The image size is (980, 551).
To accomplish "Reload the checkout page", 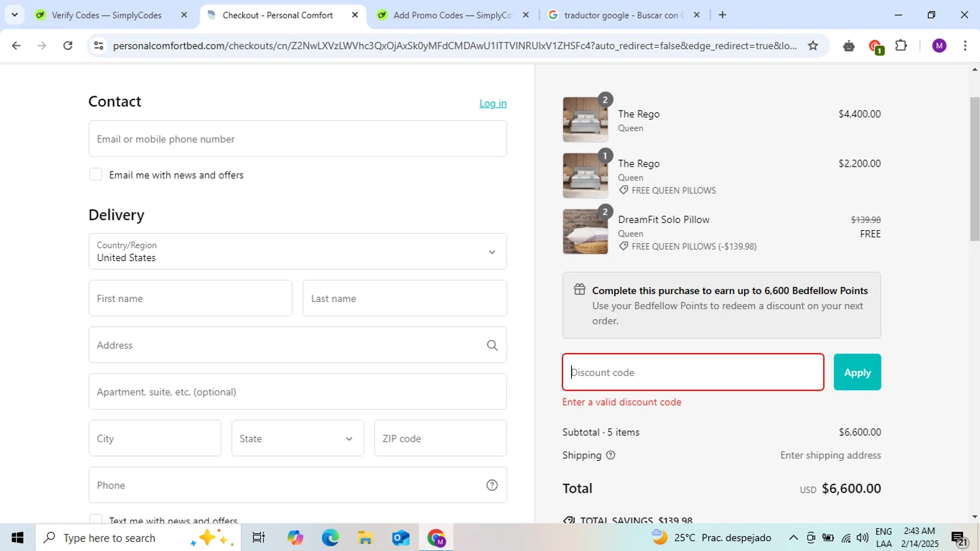I will pyautogui.click(x=68, y=46).
